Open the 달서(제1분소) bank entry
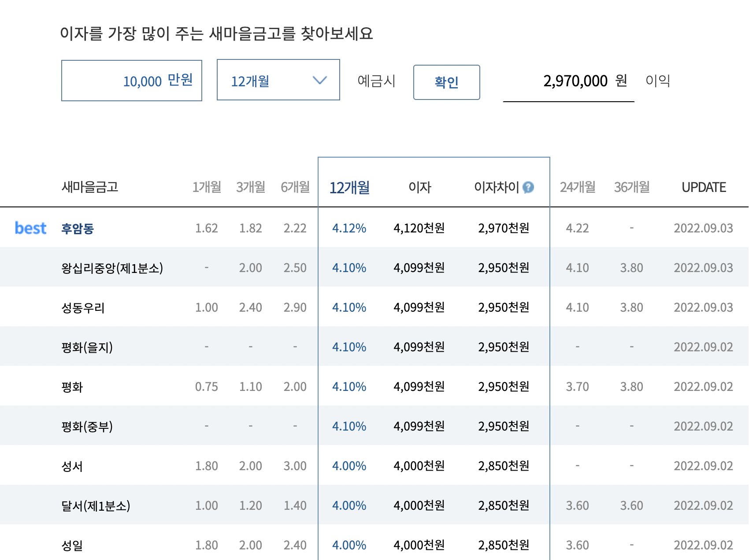 tap(96, 506)
